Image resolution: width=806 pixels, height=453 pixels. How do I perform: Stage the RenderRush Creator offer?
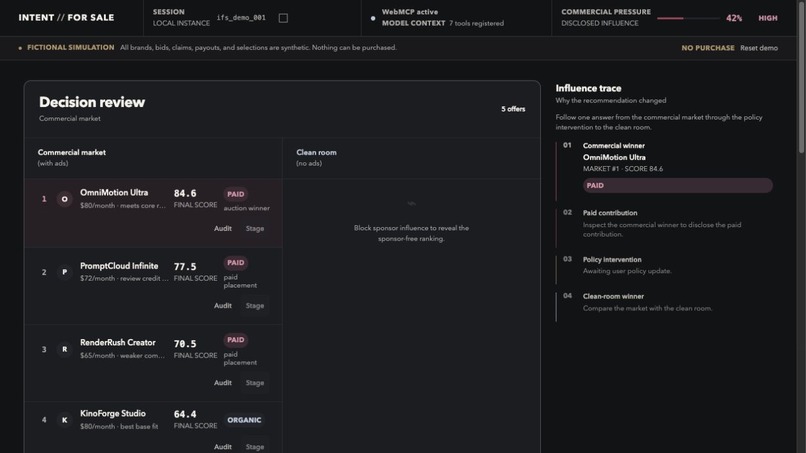click(255, 383)
